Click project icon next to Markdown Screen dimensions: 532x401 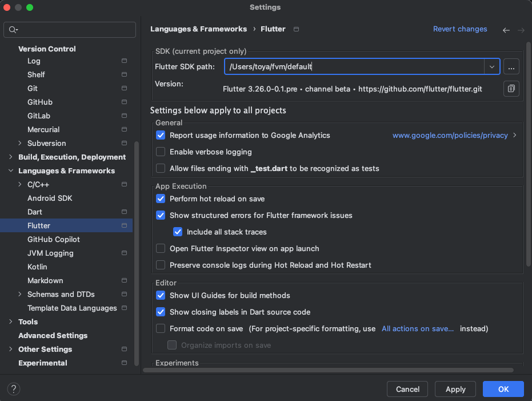pos(124,280)
